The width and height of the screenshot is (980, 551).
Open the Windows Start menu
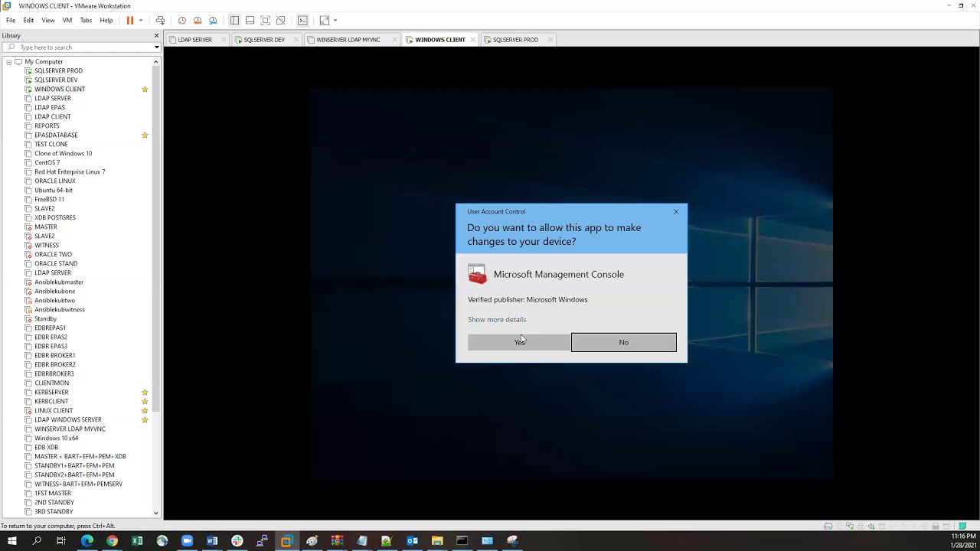pyautogui.click(x=11, y=541)
